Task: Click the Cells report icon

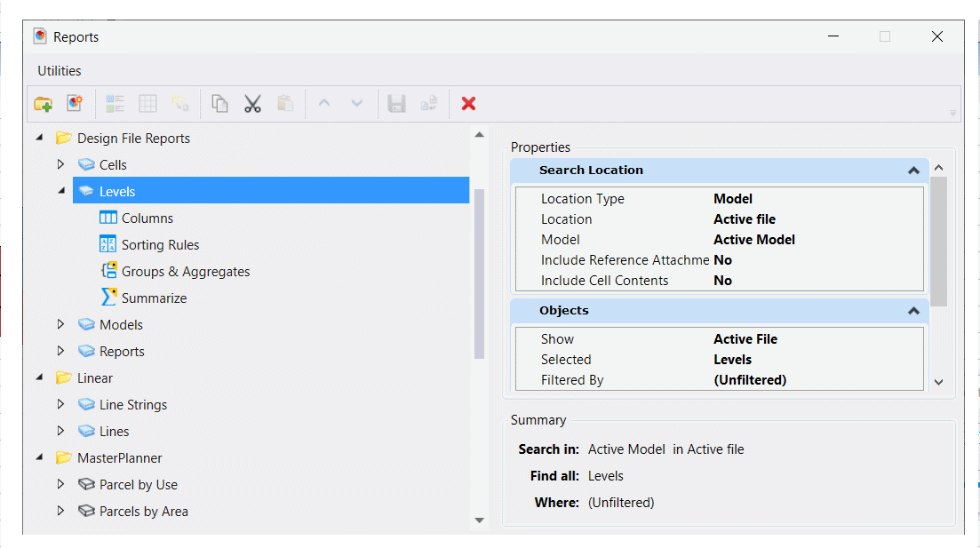Action: pos(86,164)
